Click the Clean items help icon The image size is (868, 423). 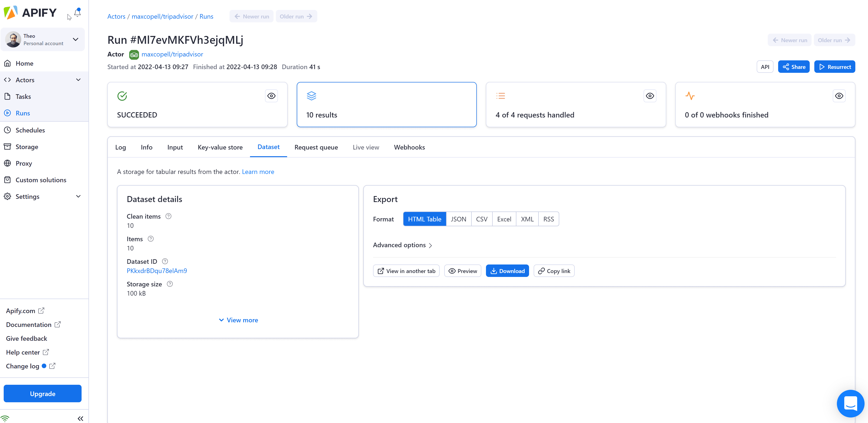(168, 216)
